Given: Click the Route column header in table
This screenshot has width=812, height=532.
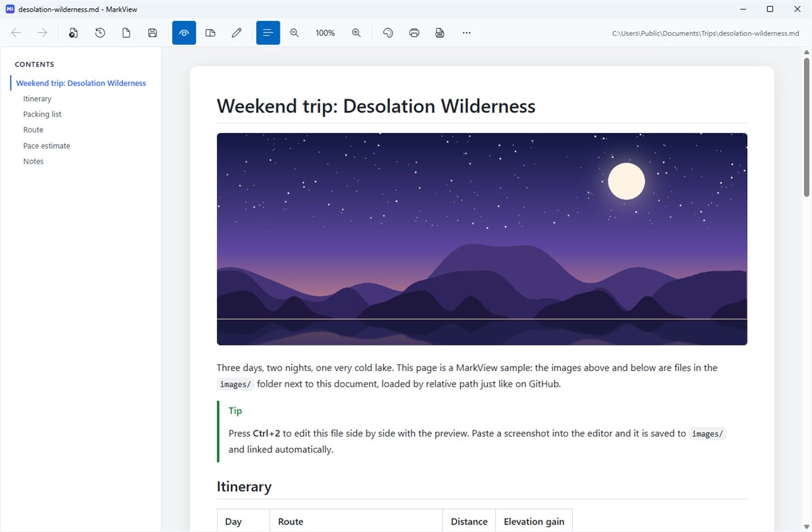Looking at the screenshot, I should pos(290,522).
